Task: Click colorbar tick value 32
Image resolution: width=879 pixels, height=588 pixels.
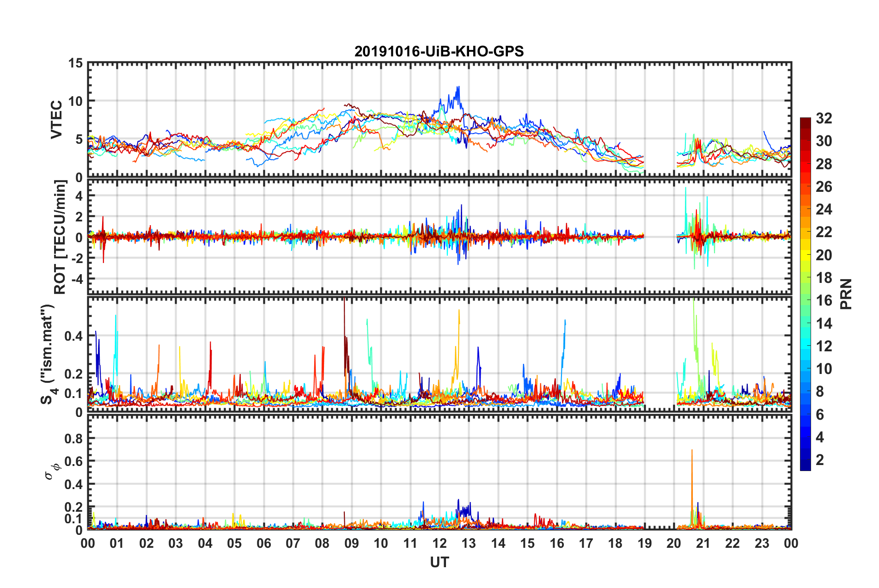Action: click(824, 118)
